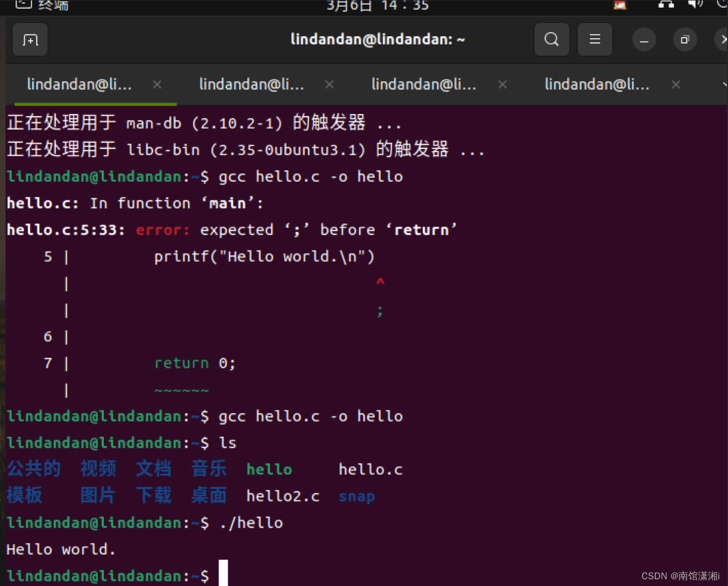
Task: Click the man-db trigger message line
Action: (x=204, y=123)
